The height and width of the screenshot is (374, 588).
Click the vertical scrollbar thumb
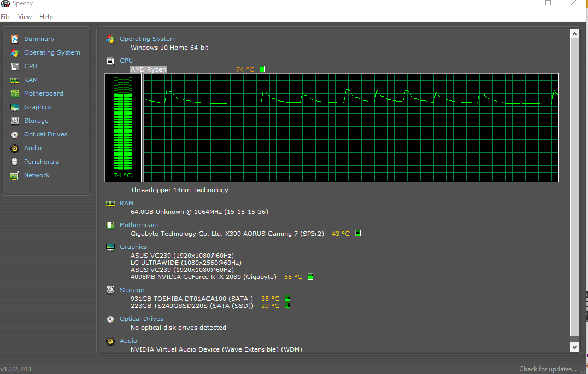point(574,187)
